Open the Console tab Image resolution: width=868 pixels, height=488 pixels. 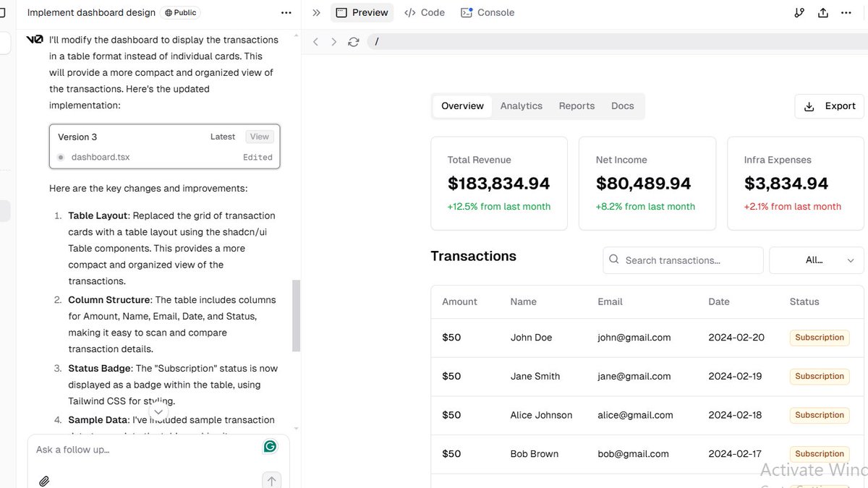click(x=488, y=12)
